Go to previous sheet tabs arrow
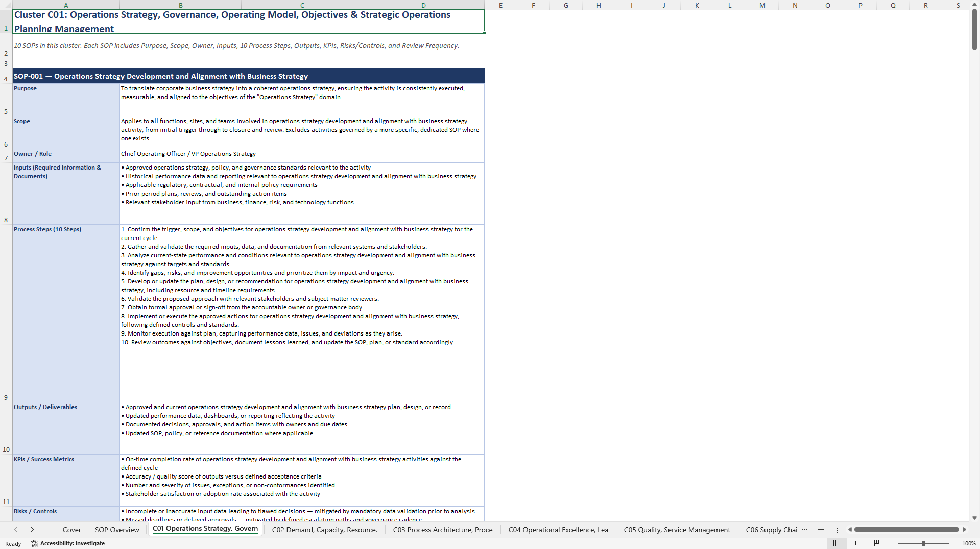The height and width of the screenshot is (549, 980). 16,530
